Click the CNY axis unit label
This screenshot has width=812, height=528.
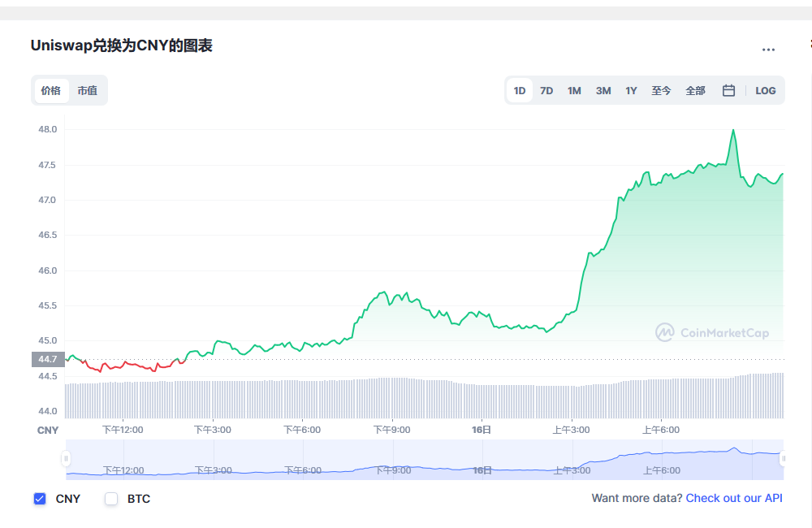[x=48, y=430]
